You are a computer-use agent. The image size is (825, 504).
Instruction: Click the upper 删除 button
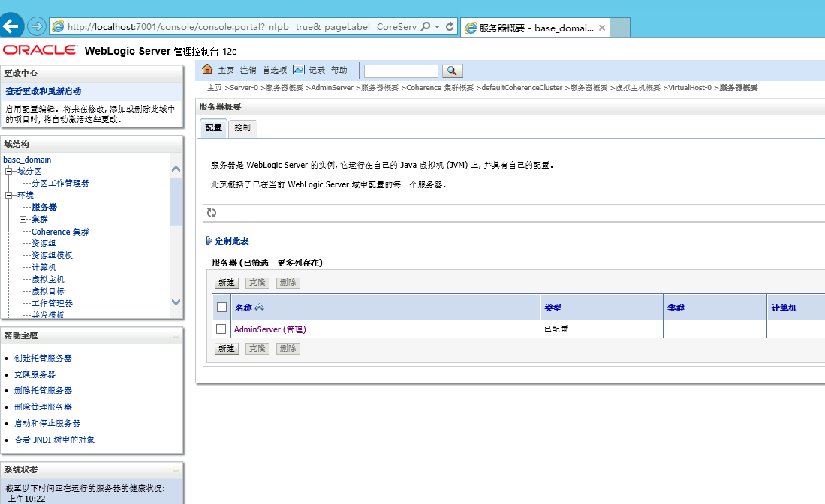tap(288, 283)
